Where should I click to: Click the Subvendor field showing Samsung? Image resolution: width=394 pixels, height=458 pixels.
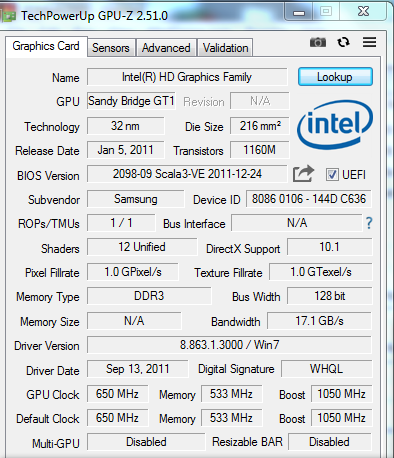pos(136,199)
